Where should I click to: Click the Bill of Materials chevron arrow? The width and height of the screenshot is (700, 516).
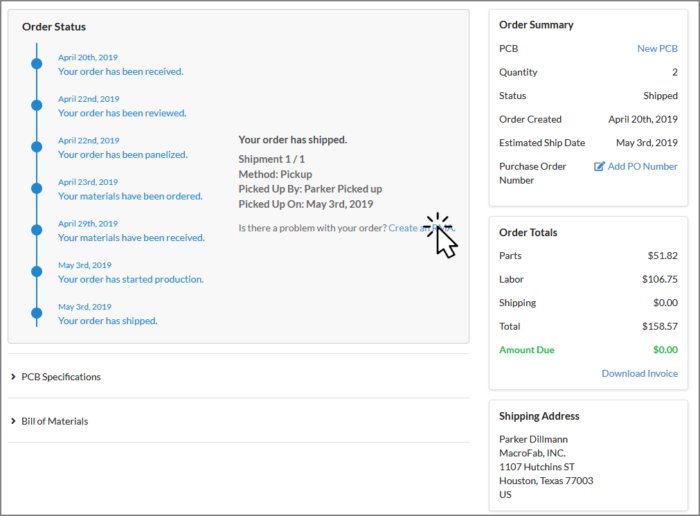(x=13, y=421)
